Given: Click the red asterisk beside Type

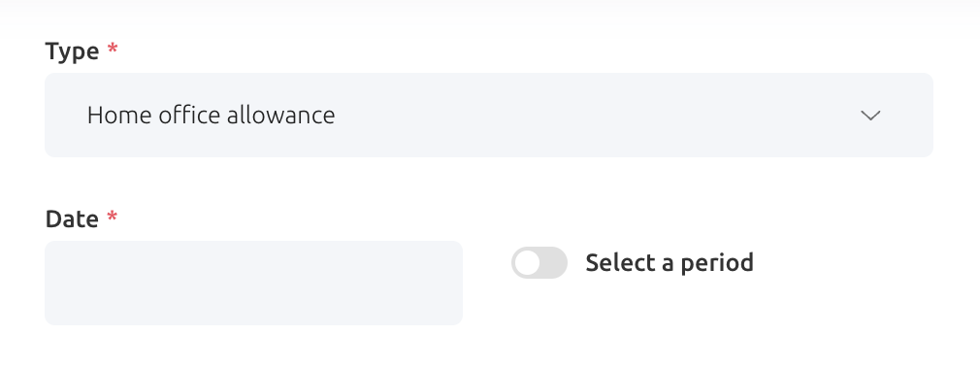Looking at the screenshot, I should (x=113, y=49).
